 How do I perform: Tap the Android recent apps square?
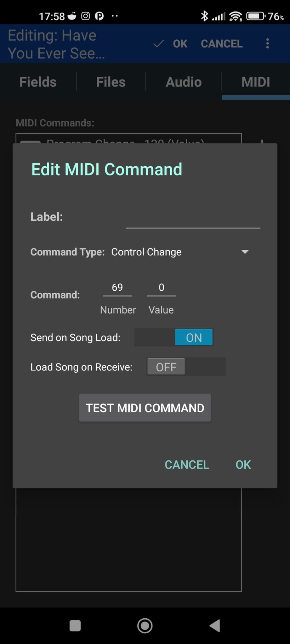[x=75, y=625]
